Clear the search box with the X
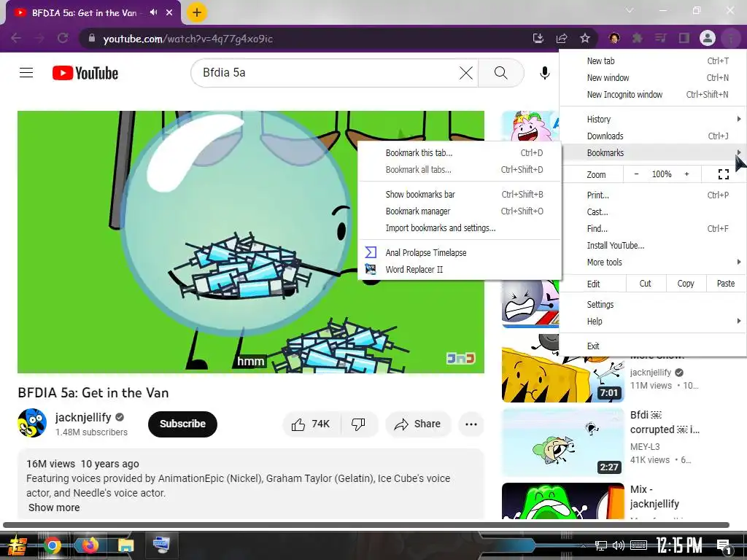747x560 pixels. click(x=466, y=73)
